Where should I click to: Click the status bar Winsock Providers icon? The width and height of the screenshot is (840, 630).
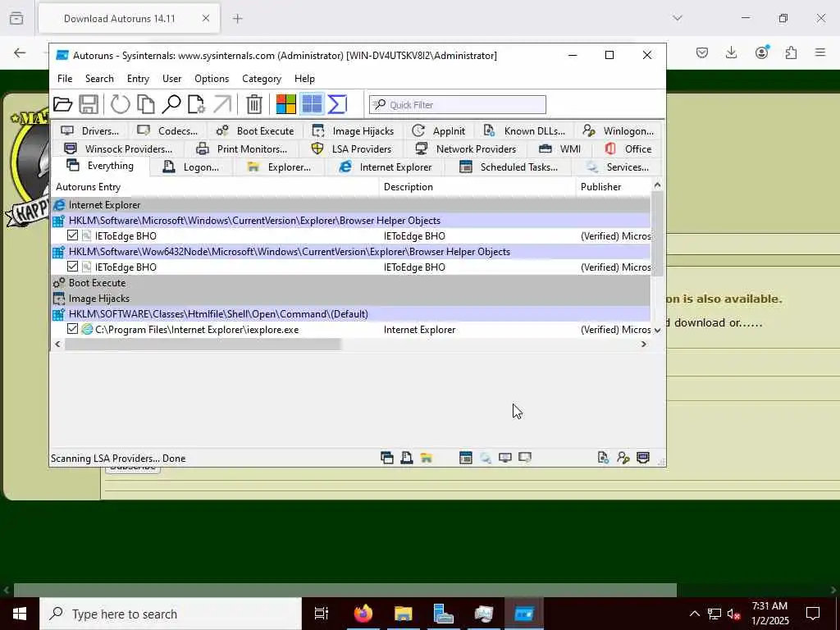pos(643,458)
